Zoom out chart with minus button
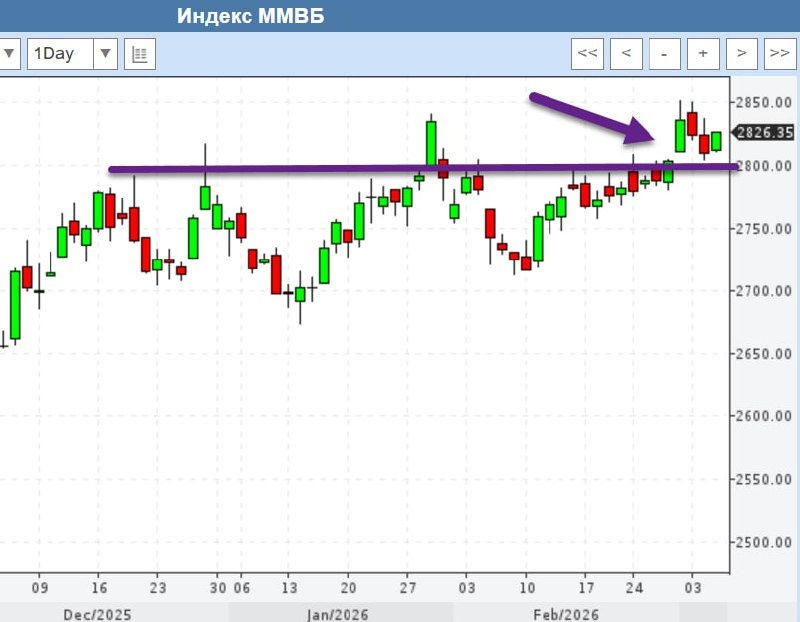Viewport: 800px width, 622px height. click(x=664, y=54)
